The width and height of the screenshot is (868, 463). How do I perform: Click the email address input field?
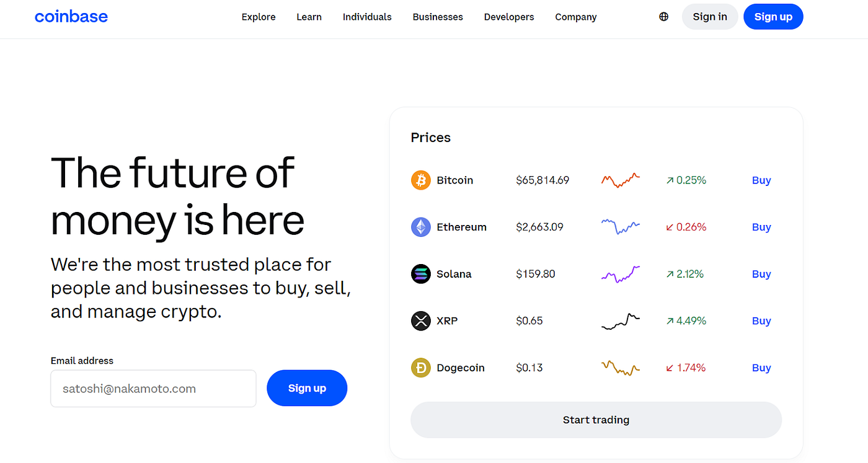point(153,389)
